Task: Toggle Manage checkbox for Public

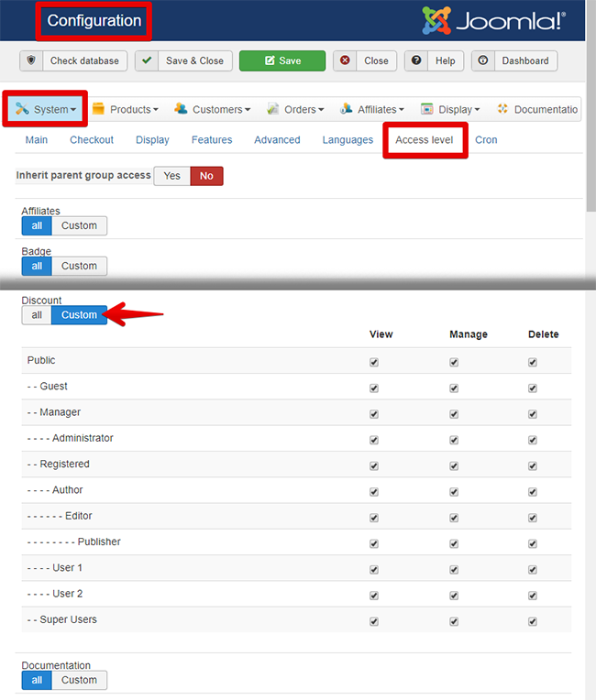Action: click(454, 362)
